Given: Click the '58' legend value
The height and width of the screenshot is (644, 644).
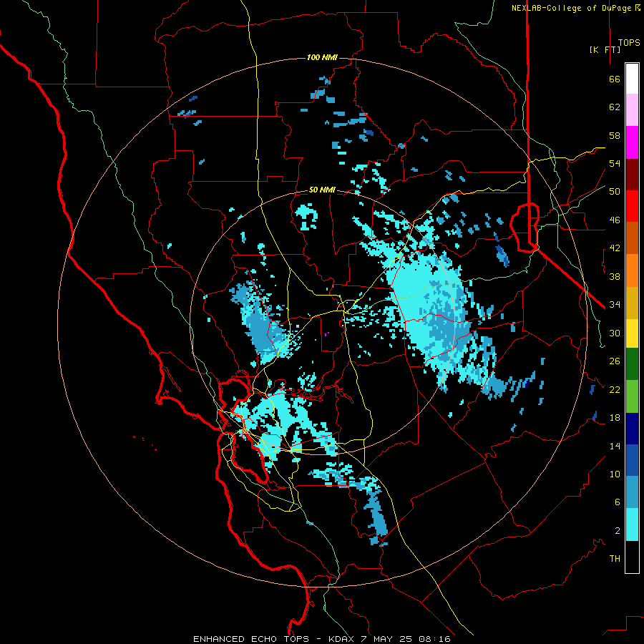Looking at the screenshot, I should click(x=615, y=135).
